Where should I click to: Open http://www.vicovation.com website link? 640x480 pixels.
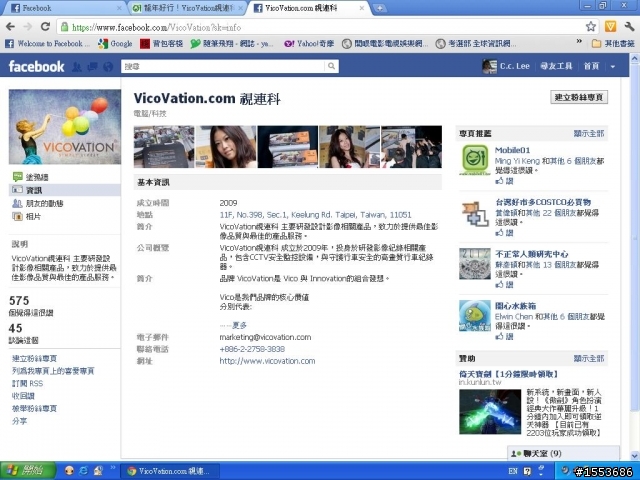267,361
